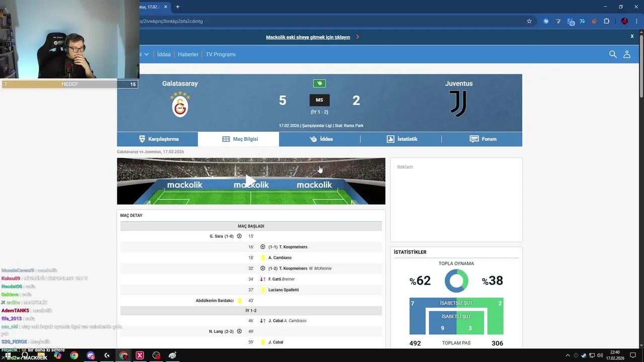Open the TV Programı navigation link
644x362 pixels.
(x=220, y=54)
